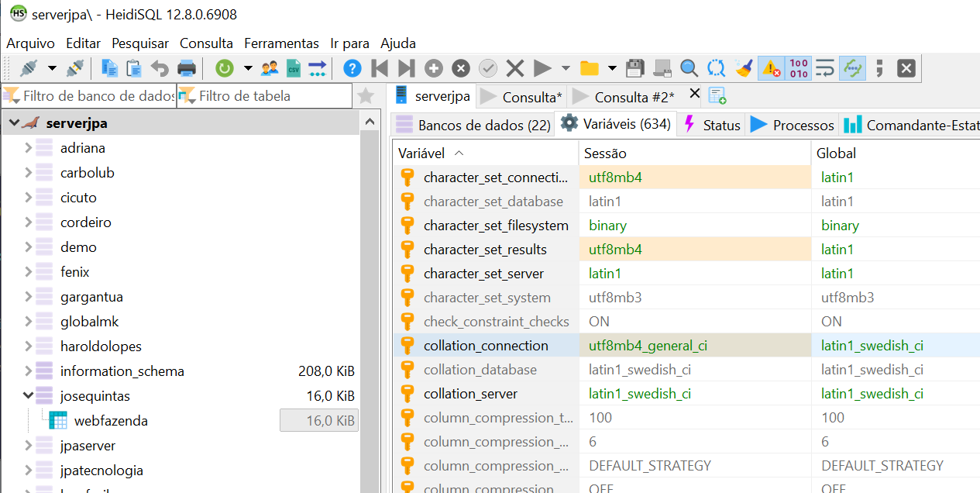The width and height of the screenshot is (980, 493).
Task: Click the Session Manager plug icon
Action: point(29,68)
